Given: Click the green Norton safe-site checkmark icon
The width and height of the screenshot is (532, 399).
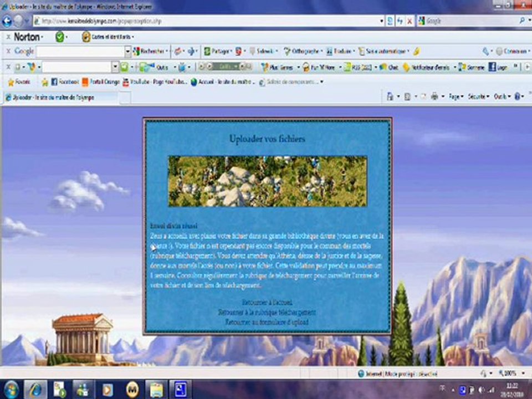Looking at the screenshot, I should tap(60, 37).
